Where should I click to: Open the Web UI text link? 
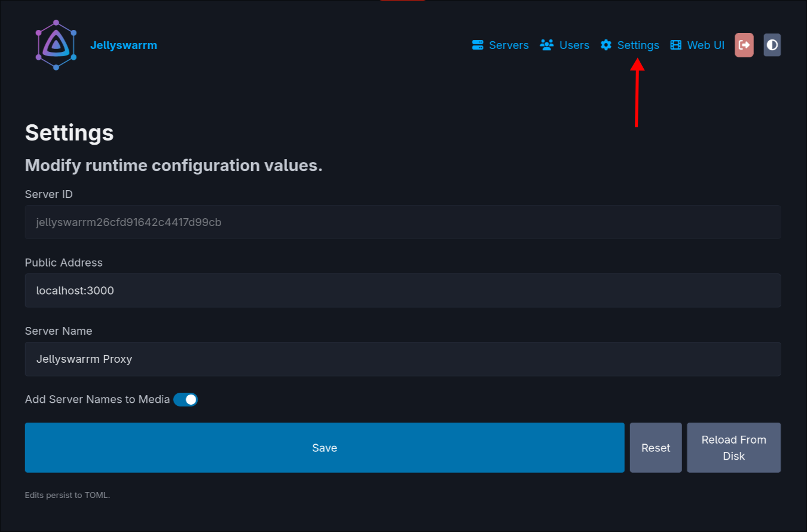[705, 45]
